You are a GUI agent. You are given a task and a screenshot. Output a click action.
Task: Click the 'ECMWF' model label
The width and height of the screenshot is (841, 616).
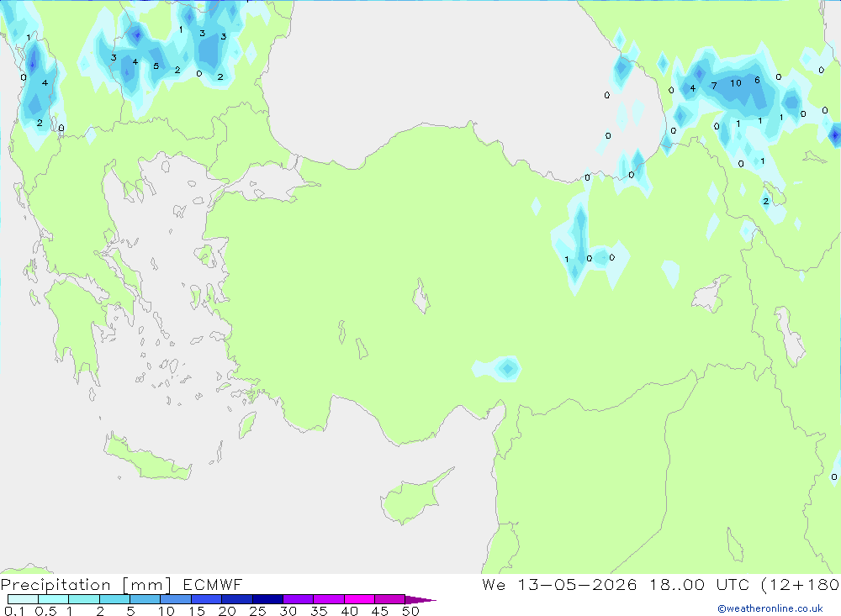pos(213,584)
